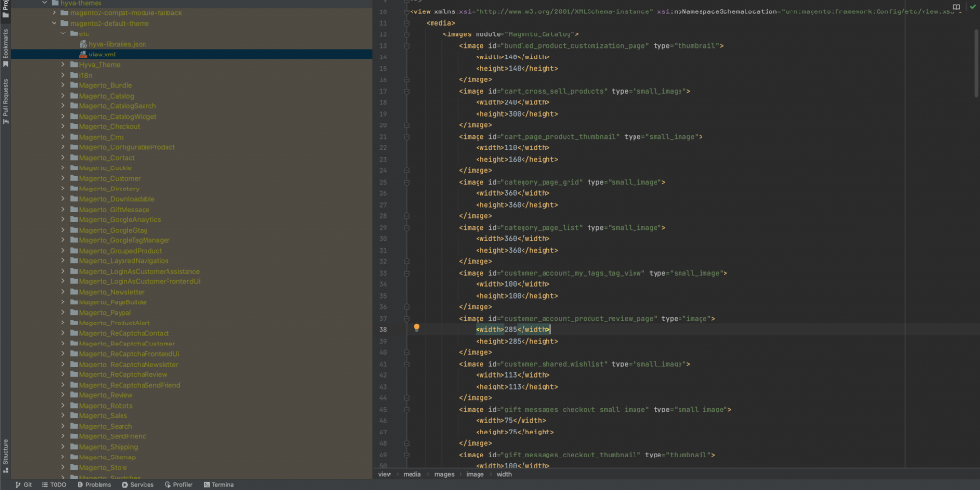Show the Problems tool window
Viewport: 980px width, 490px height.
coord(94,485)
